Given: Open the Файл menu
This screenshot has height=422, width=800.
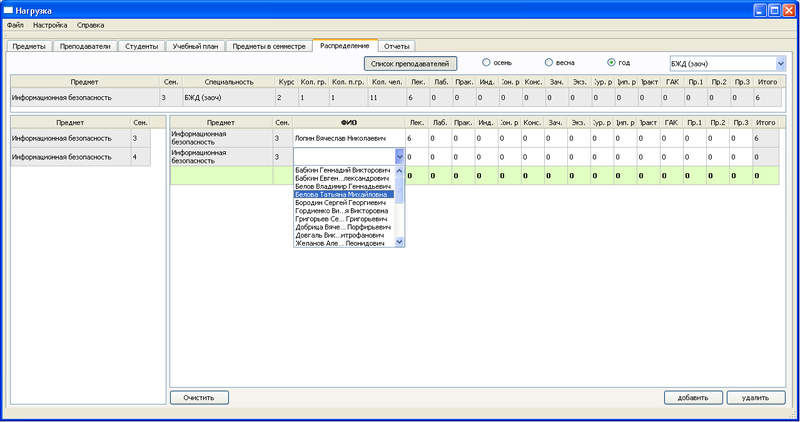Looking at the screenshot, I should [15, 25].
